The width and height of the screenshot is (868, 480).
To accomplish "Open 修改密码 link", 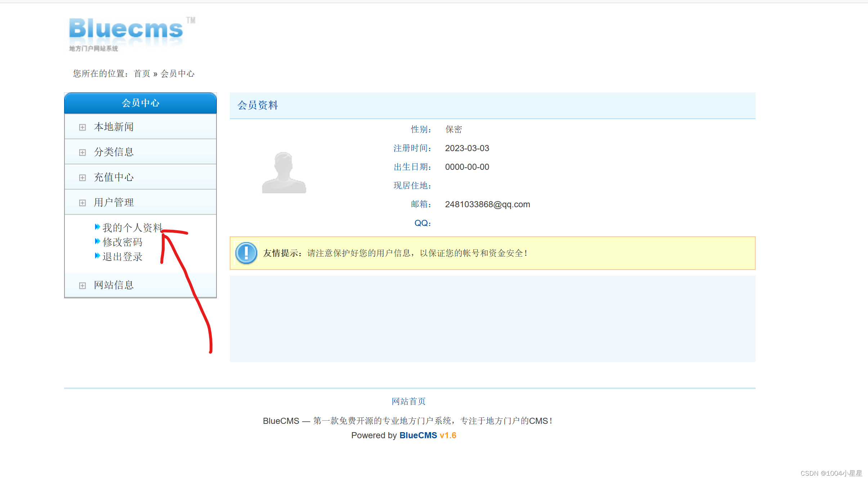I will (x=122, y=242).
